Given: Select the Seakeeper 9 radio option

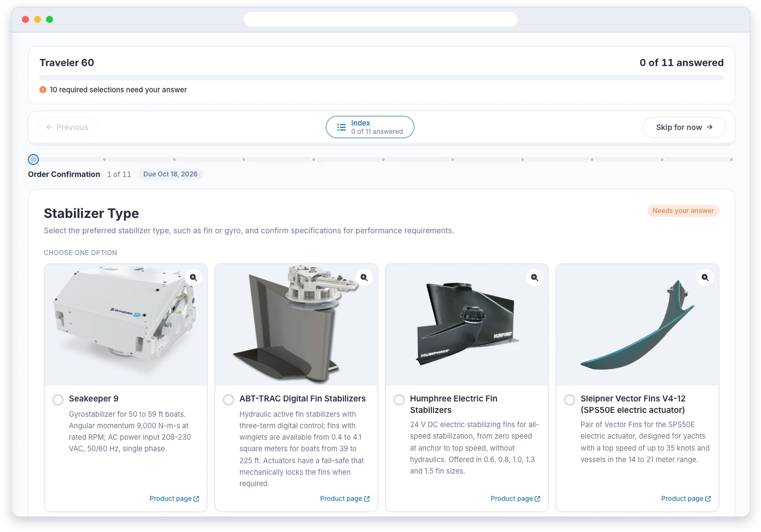Looking at the screenshot, I should click(x=58, y=400).
